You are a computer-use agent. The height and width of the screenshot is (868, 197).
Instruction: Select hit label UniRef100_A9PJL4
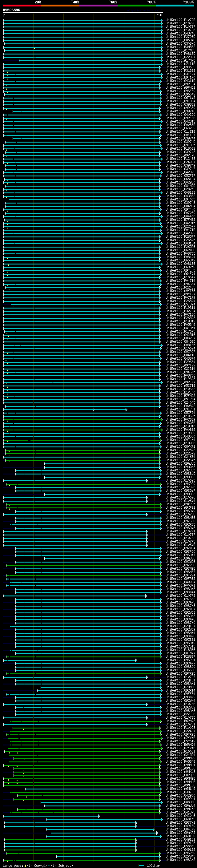click(x=180, y=84)
